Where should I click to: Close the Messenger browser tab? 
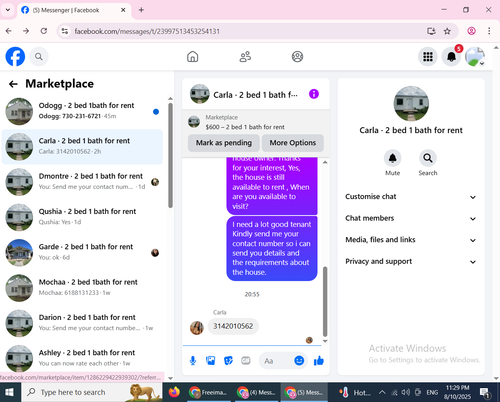[x=123, y=10]
